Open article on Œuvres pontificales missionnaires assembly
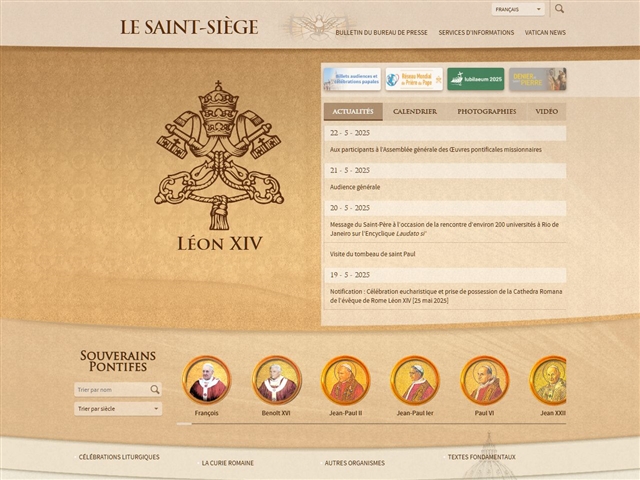 pos(436,150)
